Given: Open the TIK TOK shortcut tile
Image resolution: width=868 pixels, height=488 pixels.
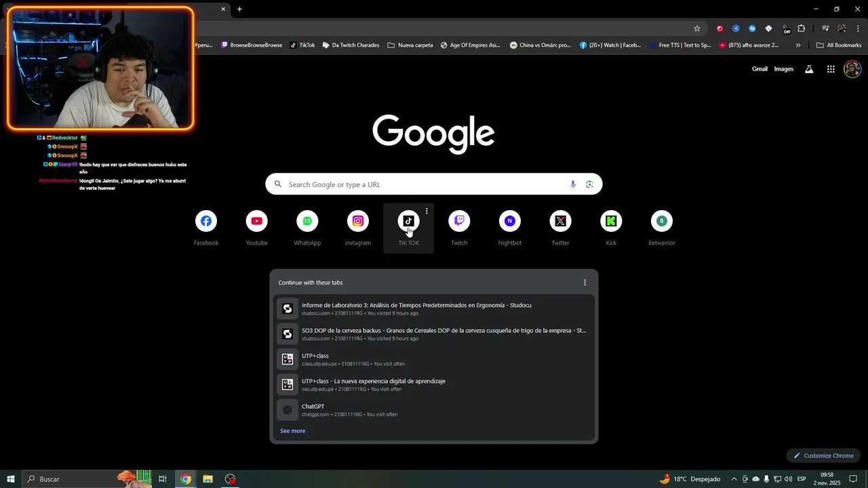Looking at the screenshot, I should [408, 228].
